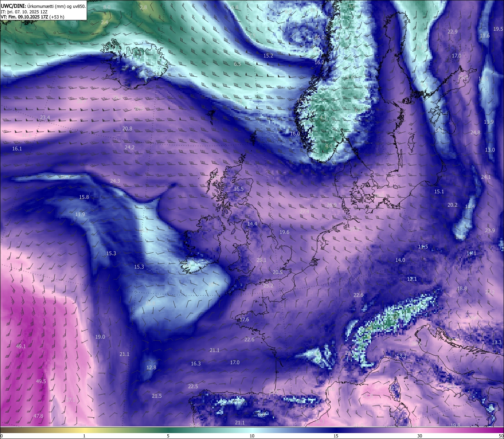Click the map value "15.8"
The image size is (504, 439).
[84, 197]
